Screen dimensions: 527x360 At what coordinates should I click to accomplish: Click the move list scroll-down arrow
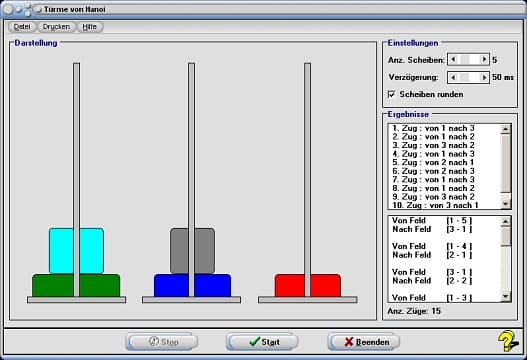pyautogui.click(x=505, y=204)
